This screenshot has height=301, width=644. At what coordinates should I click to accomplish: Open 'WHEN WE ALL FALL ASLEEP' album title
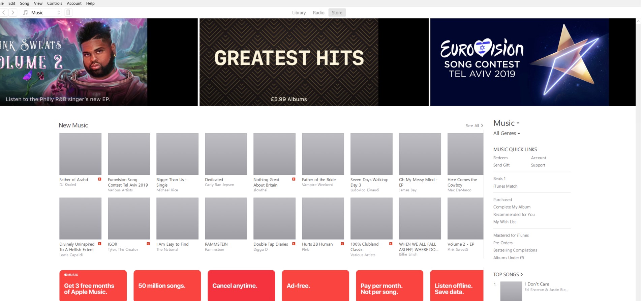click(419, 247)
